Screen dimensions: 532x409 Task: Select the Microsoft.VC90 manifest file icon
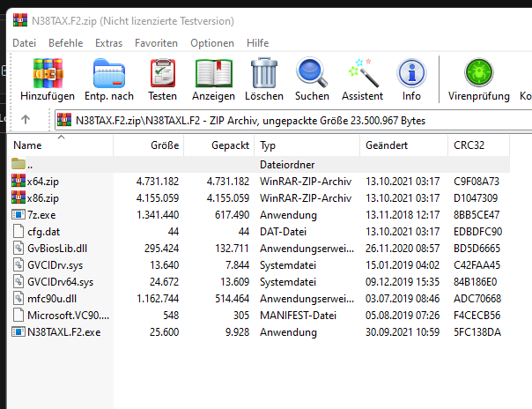click(x=18, y=315)
